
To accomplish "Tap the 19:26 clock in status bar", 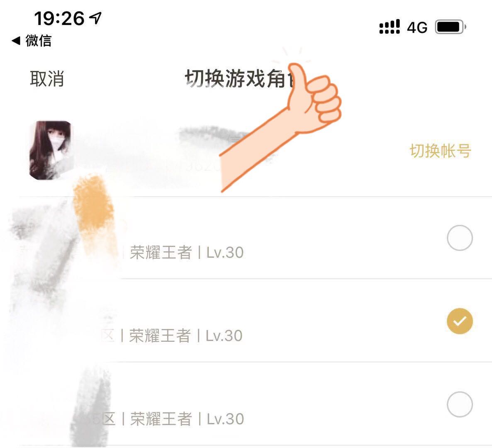I will tap(59, 18).
